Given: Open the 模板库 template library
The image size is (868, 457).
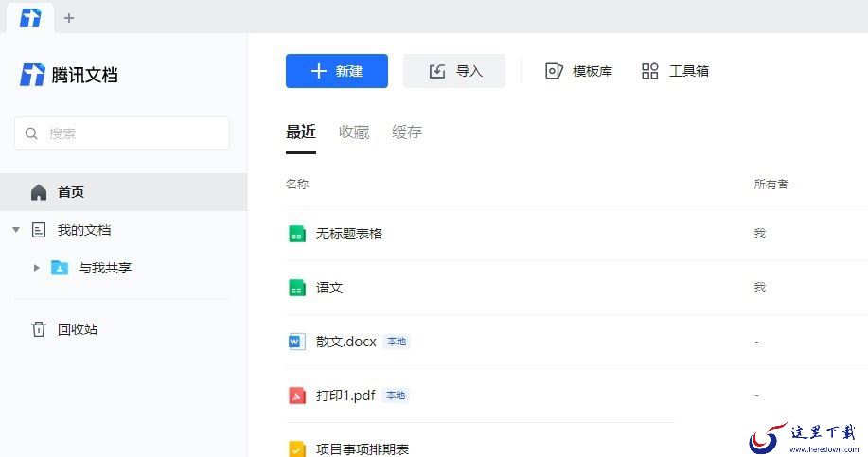Looking at the screenshot, I should pos(593,71).
